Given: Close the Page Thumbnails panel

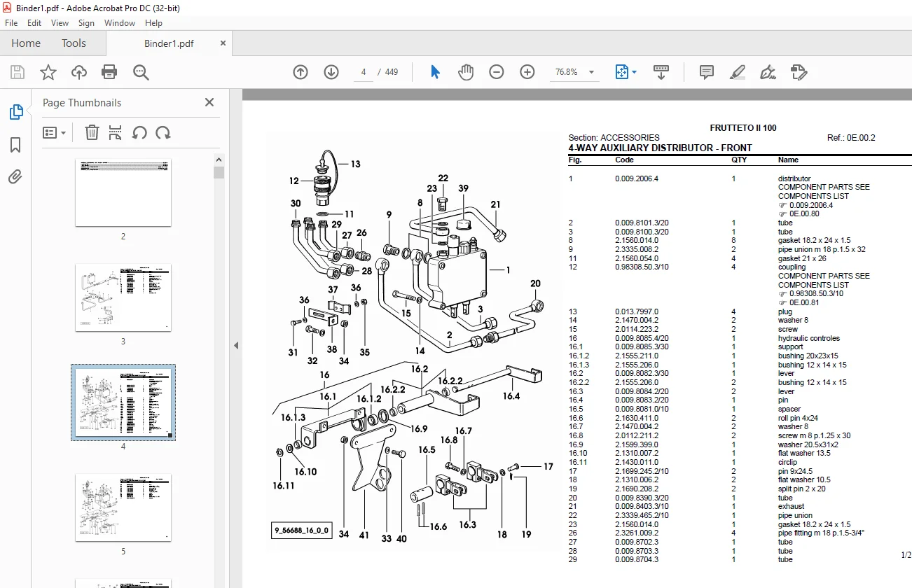Looking at the screenshot, I should (x=209, y=102).
